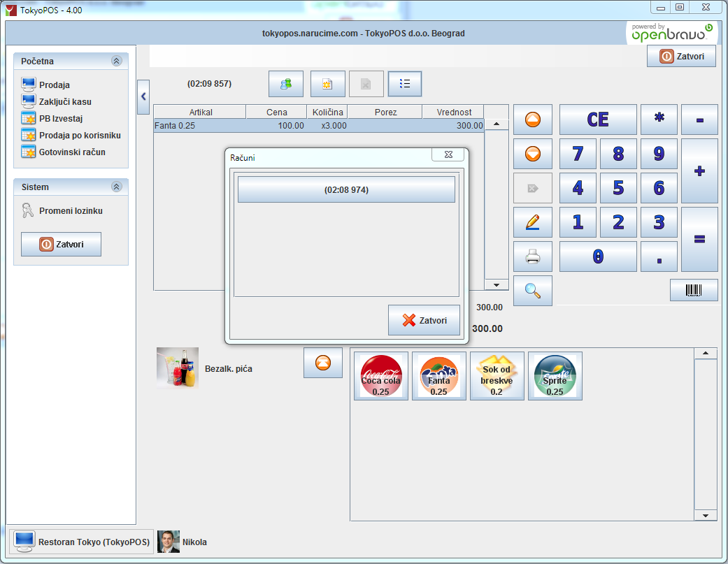Add Coca cola 0.25 product
Image resolution: width=728 pixels, height=564 pixels.
[x=381, y=376]
